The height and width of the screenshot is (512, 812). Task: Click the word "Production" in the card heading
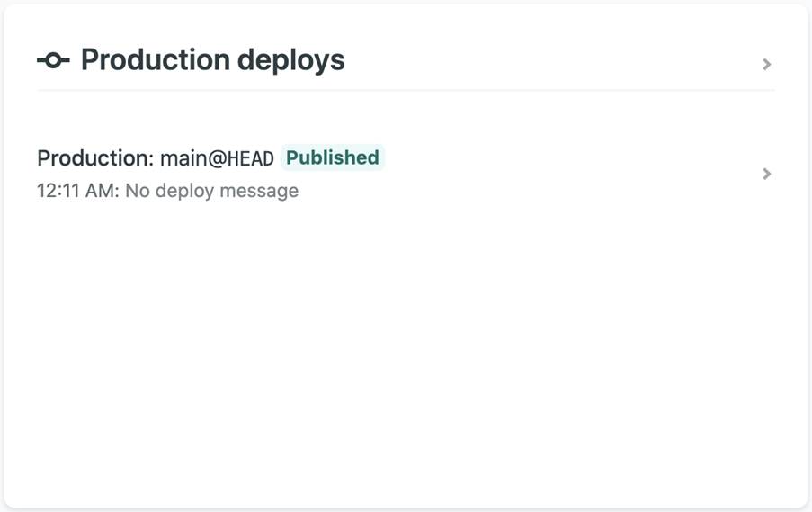(x=155, y=60)
